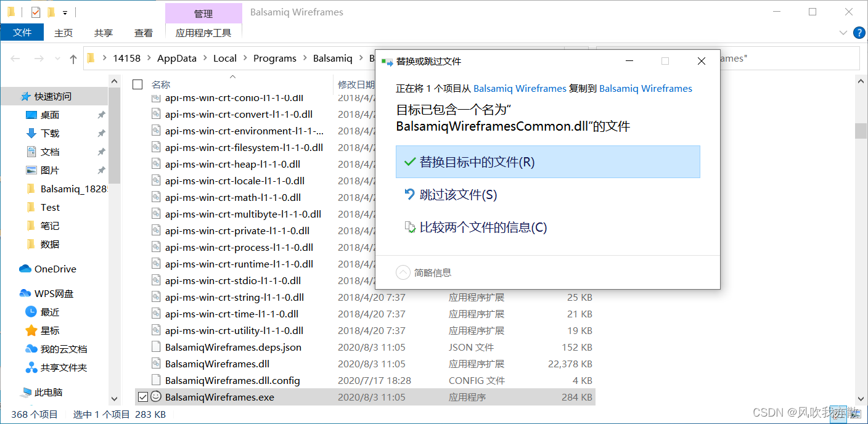Select WPS网盘 cloud icon in sidebar

[x=25, y=293]
